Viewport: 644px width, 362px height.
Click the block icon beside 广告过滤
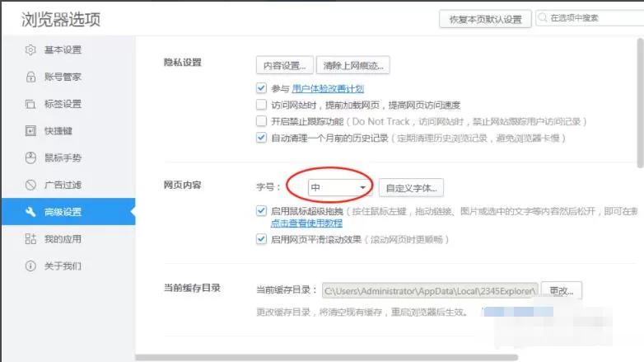click(x=30, y=185)
